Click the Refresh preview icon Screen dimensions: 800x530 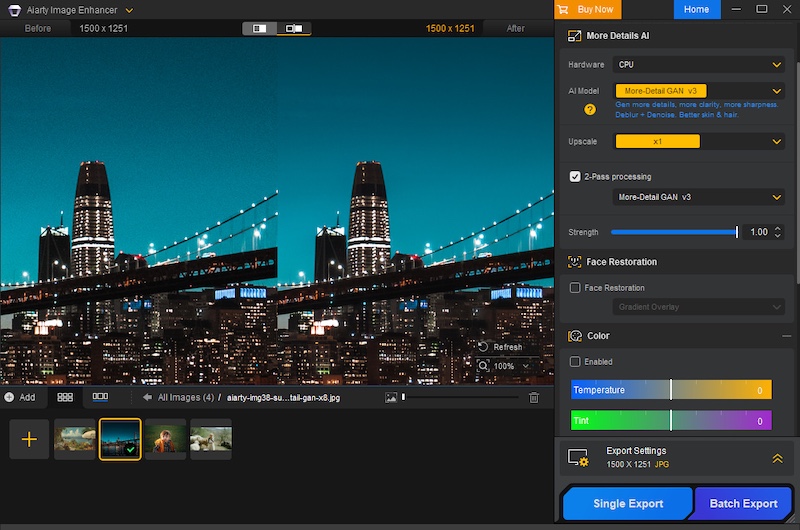483,347
